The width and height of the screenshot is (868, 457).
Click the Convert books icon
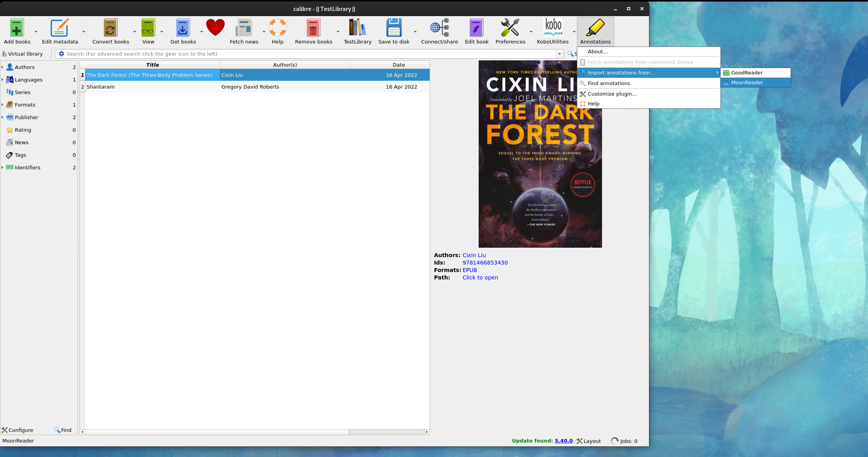(x=110, y=28)
